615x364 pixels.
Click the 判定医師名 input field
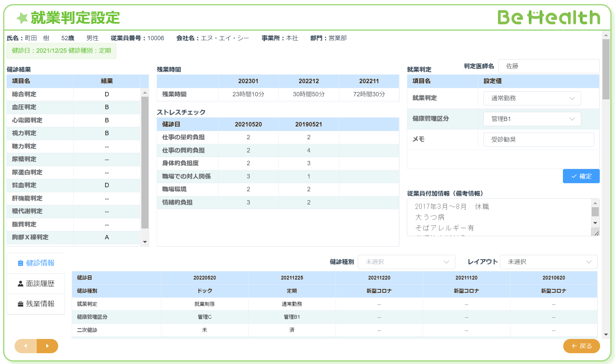point(549,66)
